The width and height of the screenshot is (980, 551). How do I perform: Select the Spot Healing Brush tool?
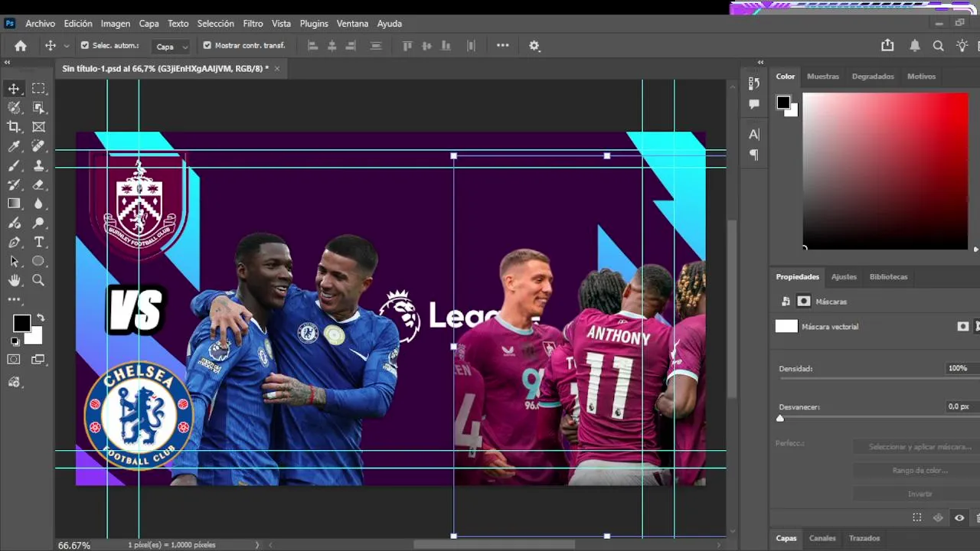pyautogui.click(x=38, y=146)
